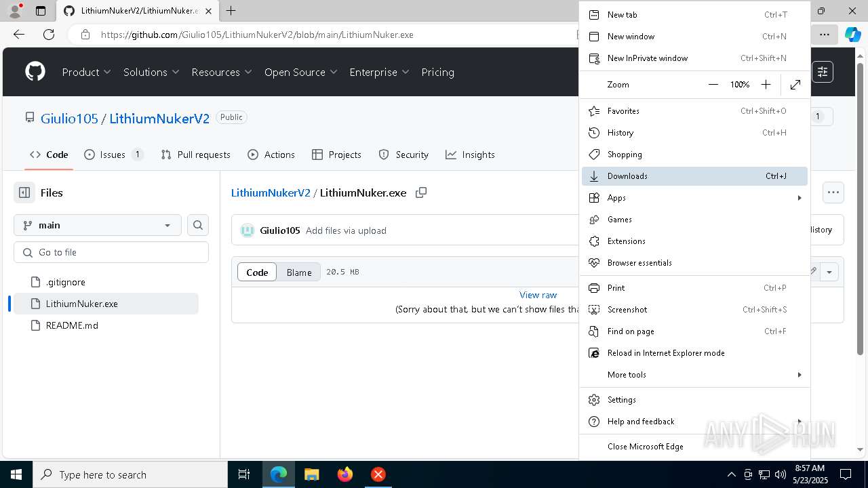The image size is (868, 488).
Task: Expand the Product dropdown
Action: [87, 72]
